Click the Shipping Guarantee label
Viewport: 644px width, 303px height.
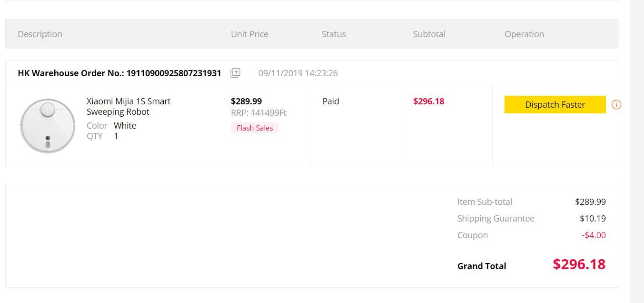pyautogui.click(x=495, y=219)
